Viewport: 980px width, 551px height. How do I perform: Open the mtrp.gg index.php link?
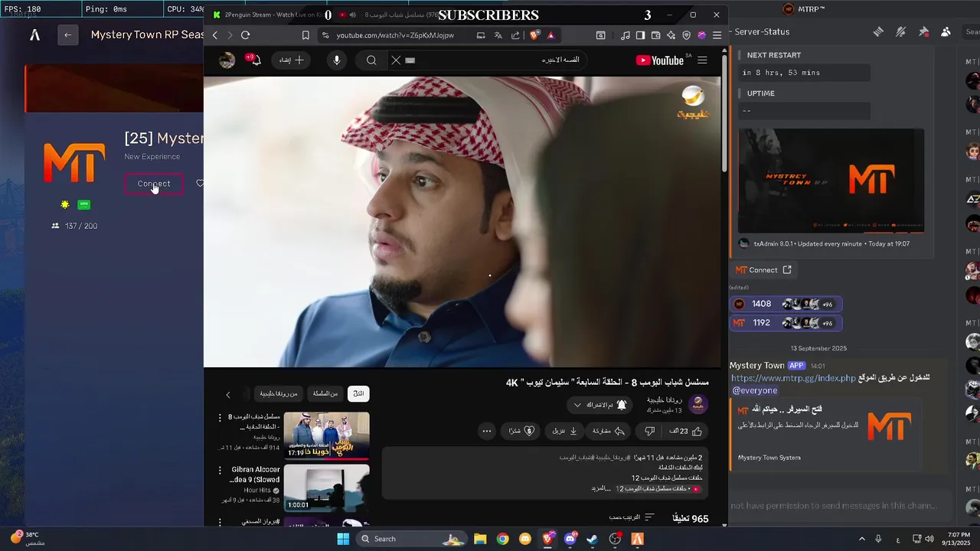click(x=793, y=378)
